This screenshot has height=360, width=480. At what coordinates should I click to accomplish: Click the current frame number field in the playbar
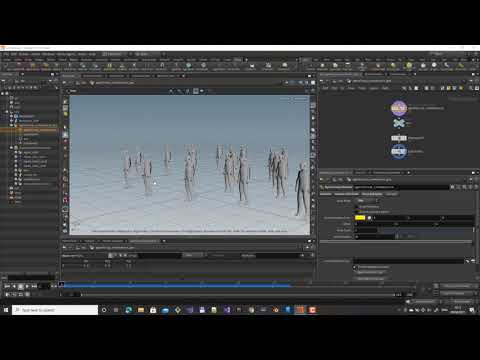(44, 286)
